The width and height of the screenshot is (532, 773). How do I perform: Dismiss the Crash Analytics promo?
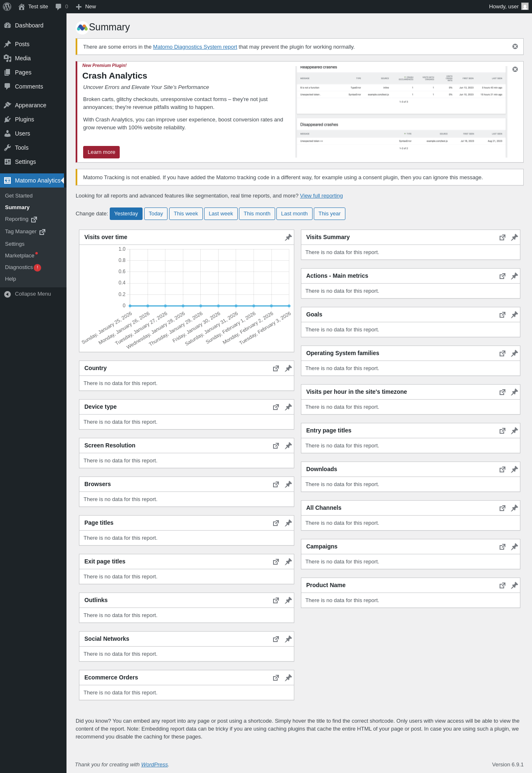click(x=515, y=69)
